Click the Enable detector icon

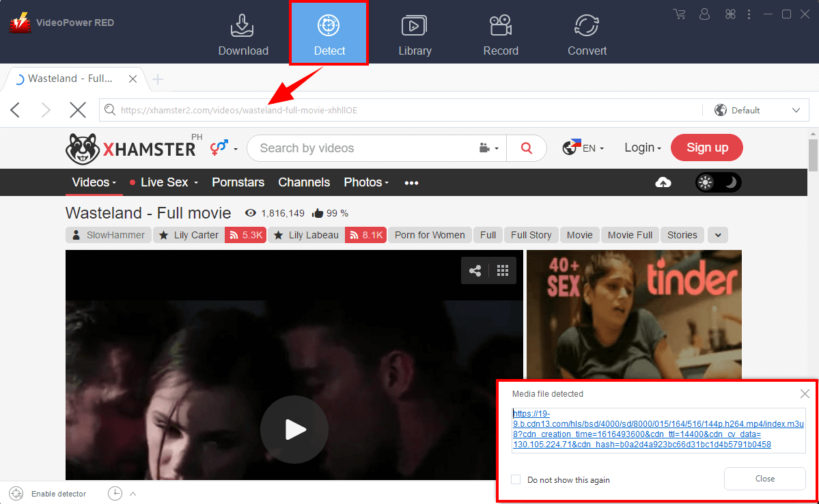coord(16,494)
